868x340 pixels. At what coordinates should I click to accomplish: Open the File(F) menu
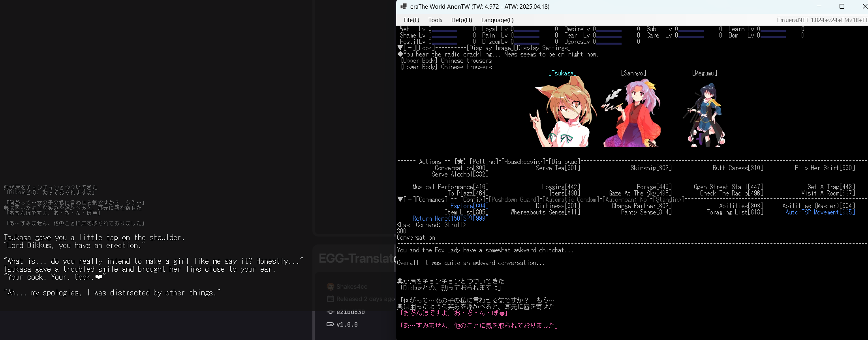tap(411, 20)
